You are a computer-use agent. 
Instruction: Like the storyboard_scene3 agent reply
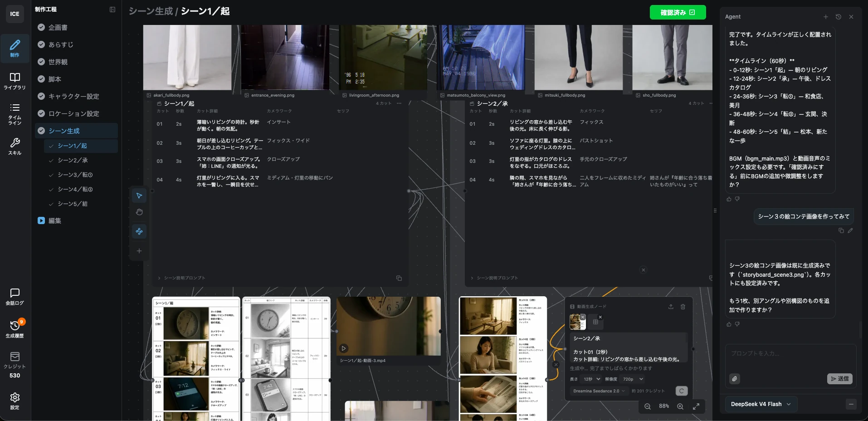[x=729, y=324]
